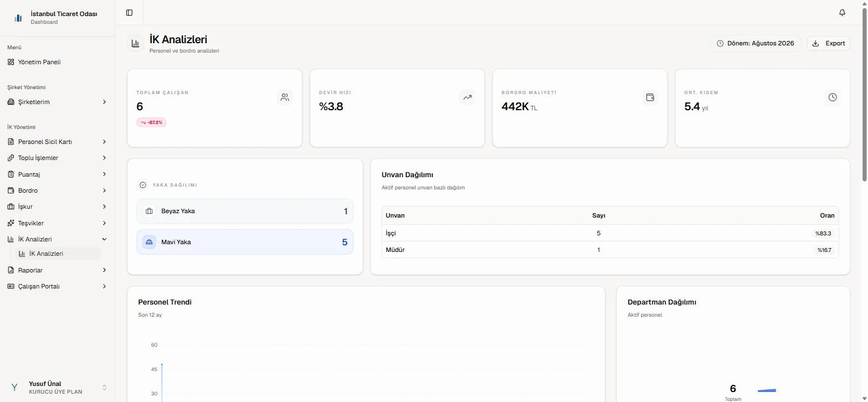Collapse the İK Analizleri parent menu chevron

point(104,239)
